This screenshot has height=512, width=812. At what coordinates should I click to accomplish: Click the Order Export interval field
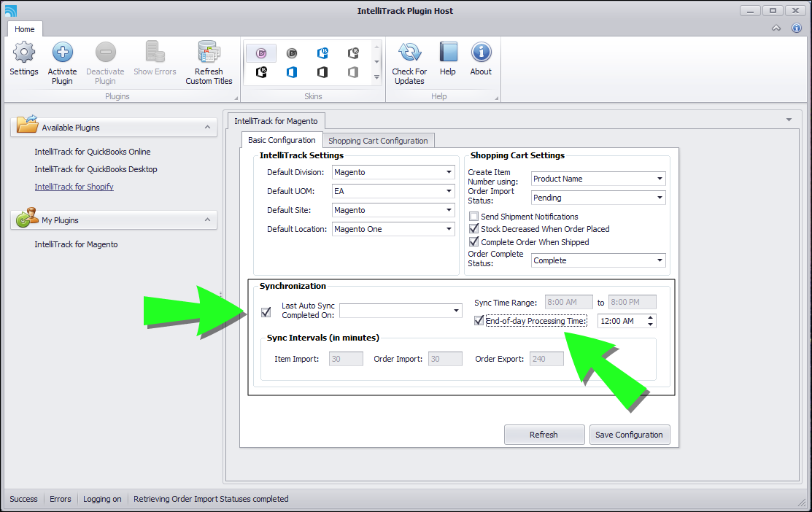point(547,359)
